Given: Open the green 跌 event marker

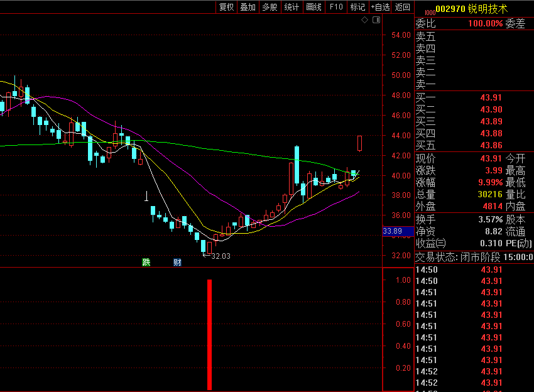Looking at the screenshot, I should click(x=146, y=262).
